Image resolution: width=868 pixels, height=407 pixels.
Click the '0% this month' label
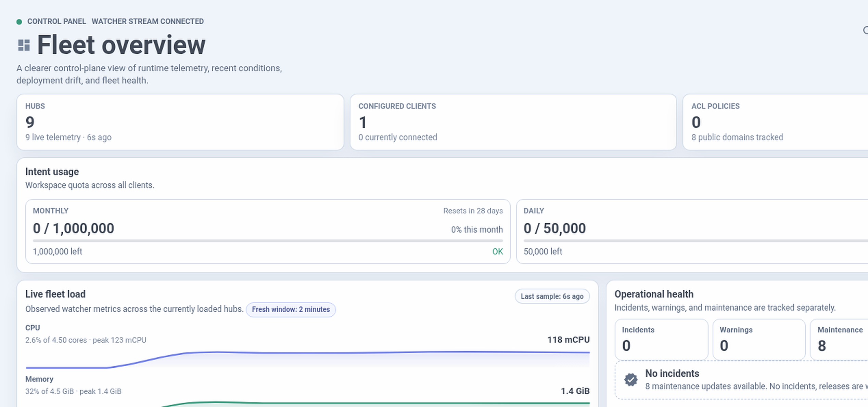[477, 229]
